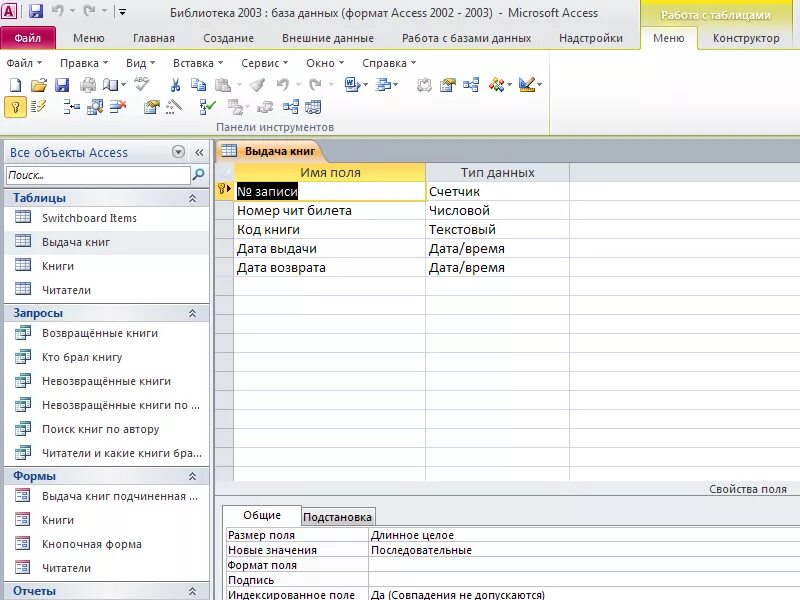800x600 pixels.
Task: Click the Open folder toolbar icon
Action: point(39,85)
